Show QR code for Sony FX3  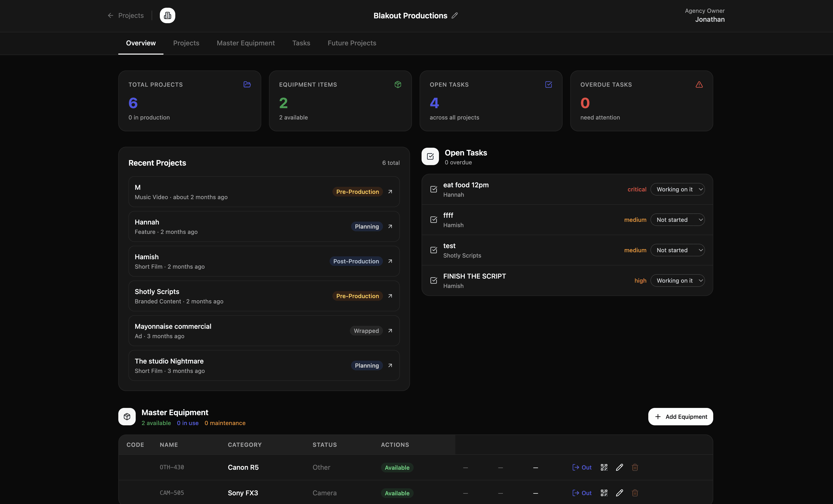(x=604, y=493)
